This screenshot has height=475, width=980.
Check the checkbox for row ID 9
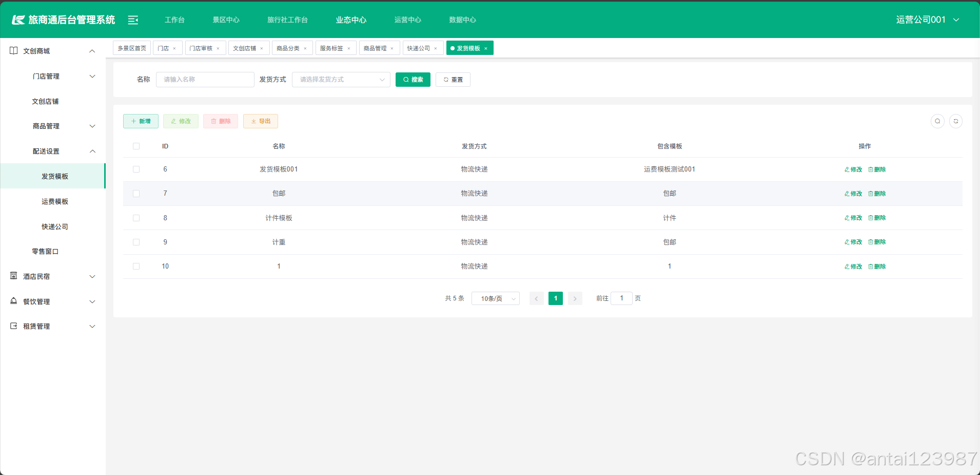pyautogui.click(x=136, y=242)
